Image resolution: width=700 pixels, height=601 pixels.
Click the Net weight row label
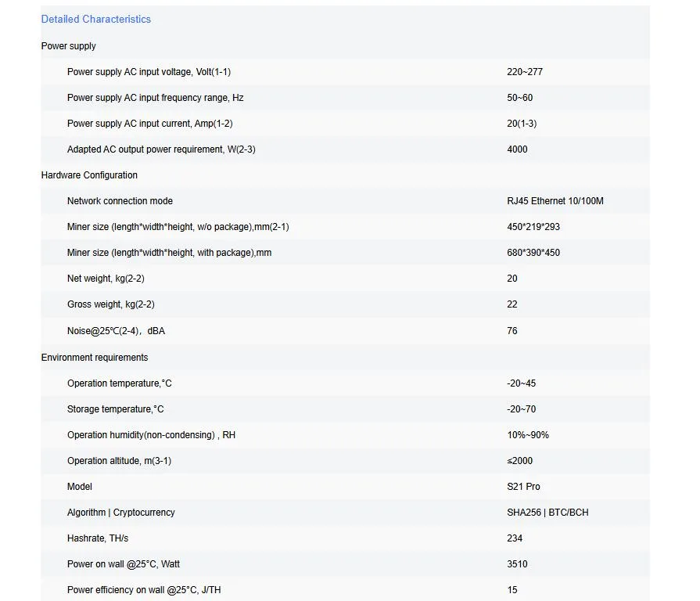[106, 279]
